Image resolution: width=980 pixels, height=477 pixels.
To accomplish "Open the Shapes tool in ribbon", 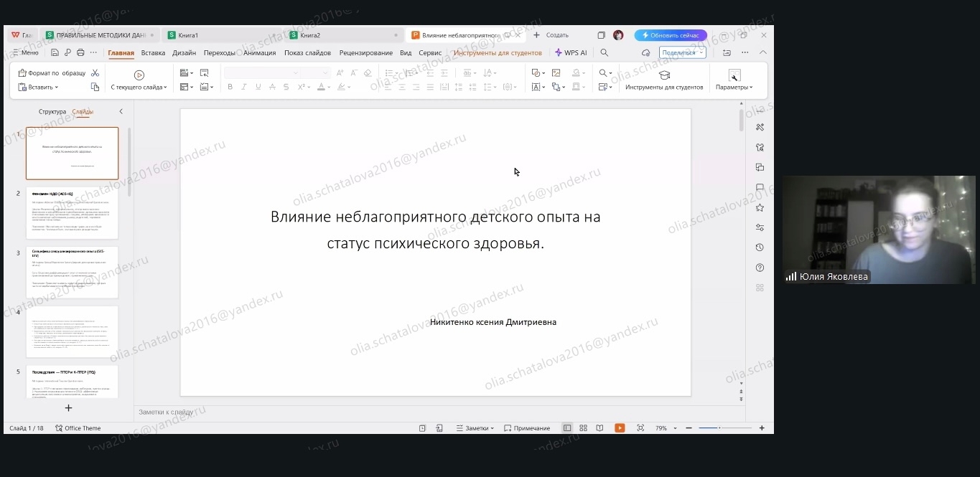I will tap(536, 73).
